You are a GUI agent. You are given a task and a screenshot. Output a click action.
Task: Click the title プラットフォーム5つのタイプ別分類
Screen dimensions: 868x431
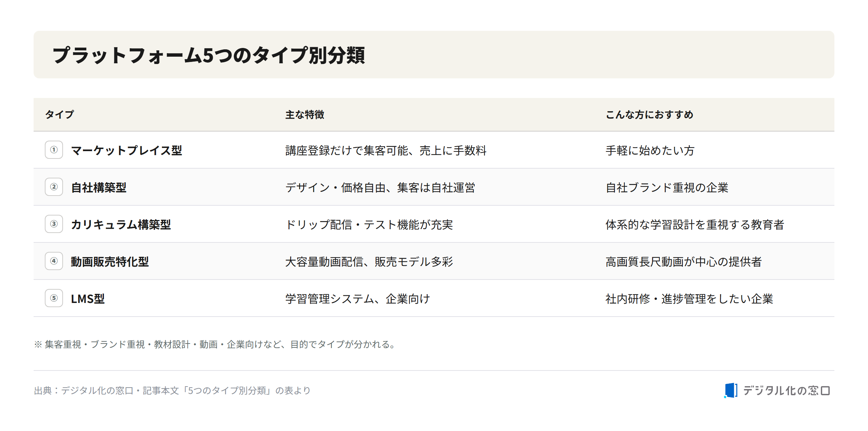point(209,55)
